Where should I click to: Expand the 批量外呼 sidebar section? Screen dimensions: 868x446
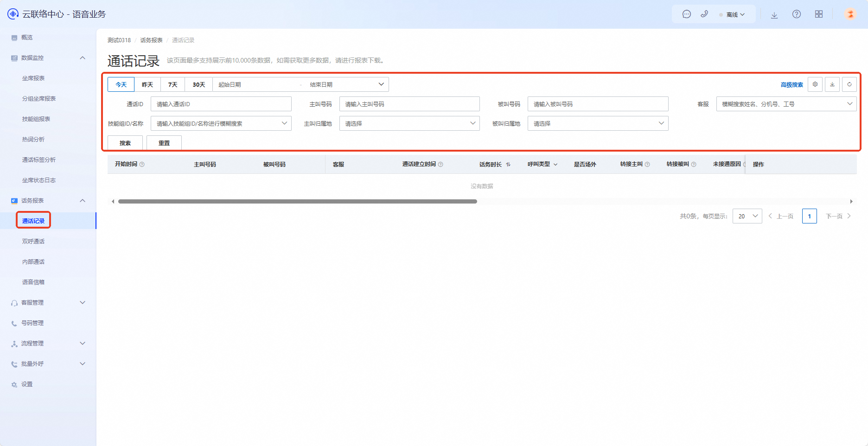pyautogui.click(x=83, y=364)
